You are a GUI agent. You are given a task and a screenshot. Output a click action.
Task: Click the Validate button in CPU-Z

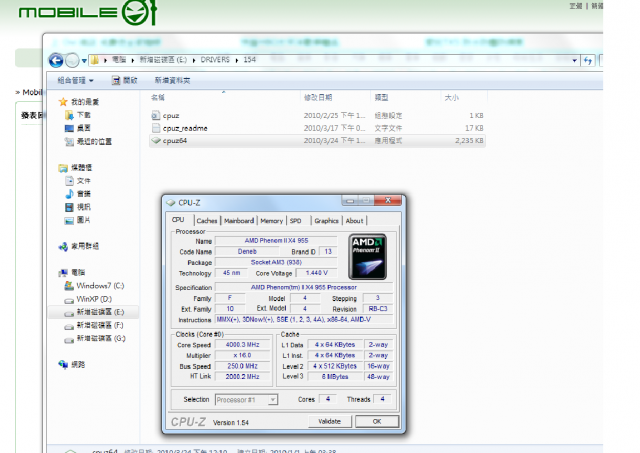(329, 422)
